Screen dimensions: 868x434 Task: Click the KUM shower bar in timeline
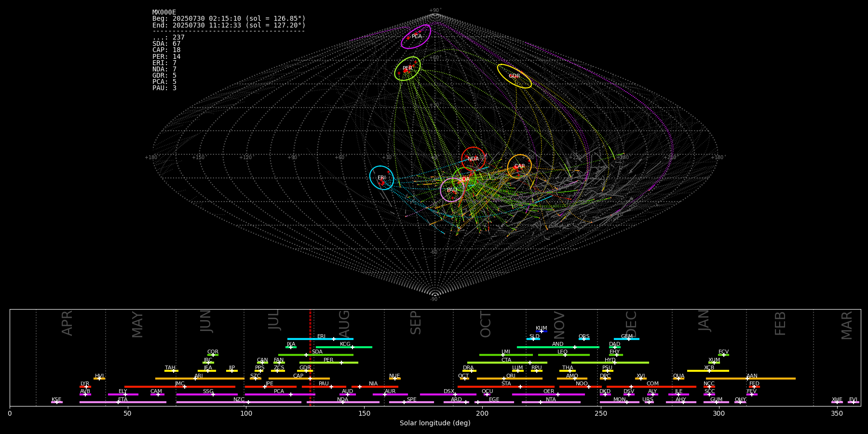(x=542, y=331)
